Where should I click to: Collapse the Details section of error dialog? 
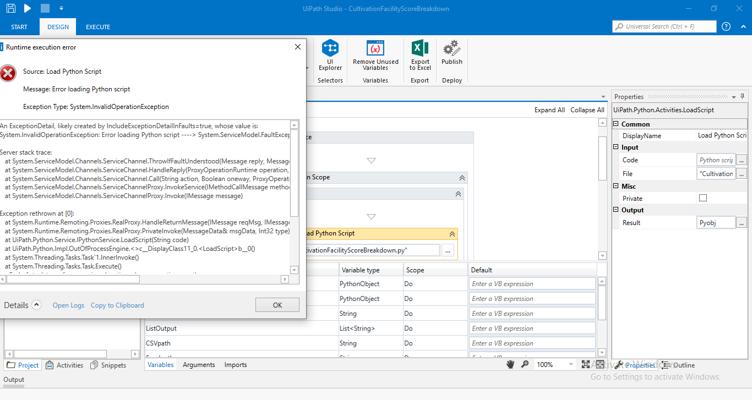pos(37,305)
